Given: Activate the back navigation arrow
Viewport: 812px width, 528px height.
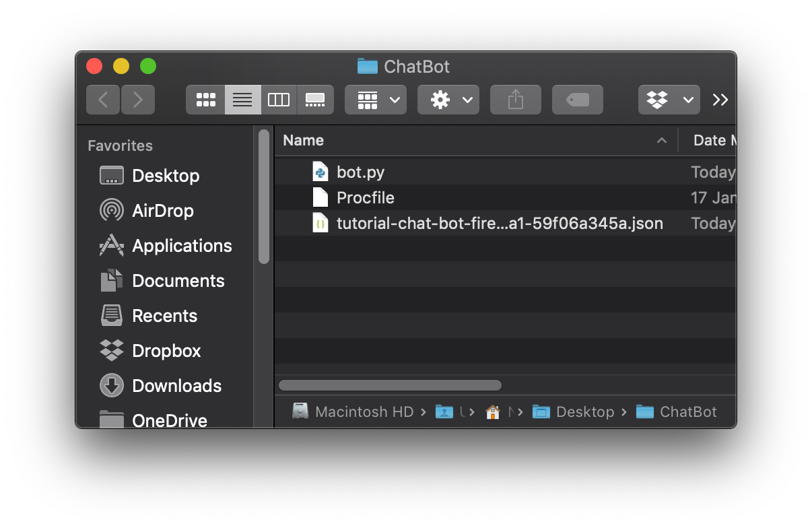Looking at the screenshot, I should (102, 99).
